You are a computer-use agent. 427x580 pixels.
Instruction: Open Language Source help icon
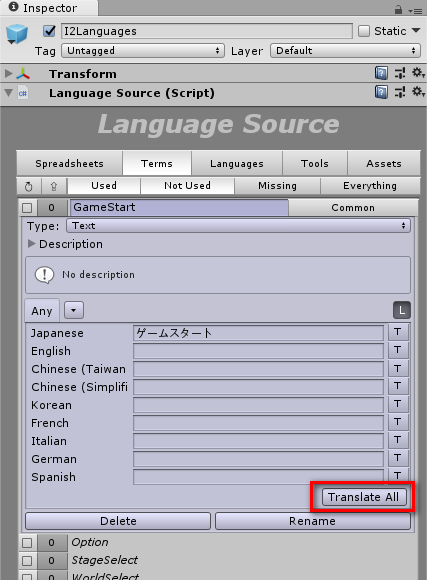[x=381, y=92]
